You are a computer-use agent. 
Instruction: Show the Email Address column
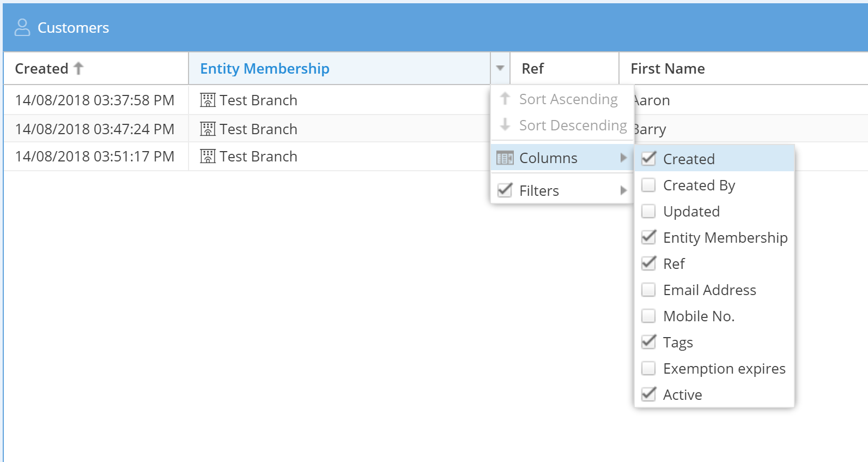click(648, 290)
